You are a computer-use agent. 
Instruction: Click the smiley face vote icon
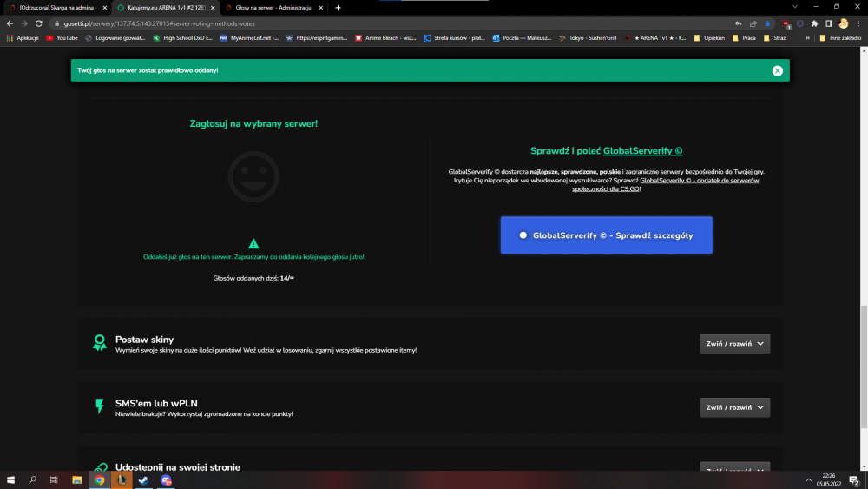point(253,176)
